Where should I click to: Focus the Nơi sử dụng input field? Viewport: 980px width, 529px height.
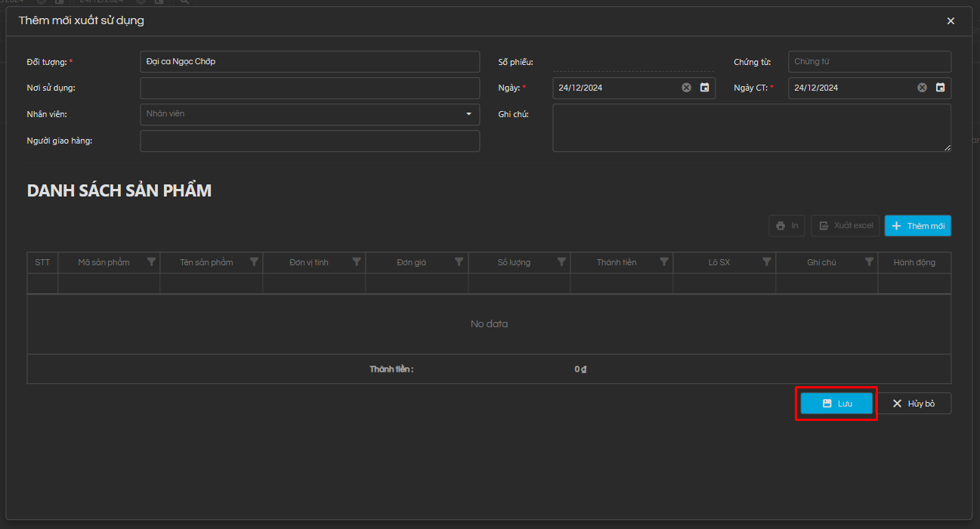(x=310, y=88)
